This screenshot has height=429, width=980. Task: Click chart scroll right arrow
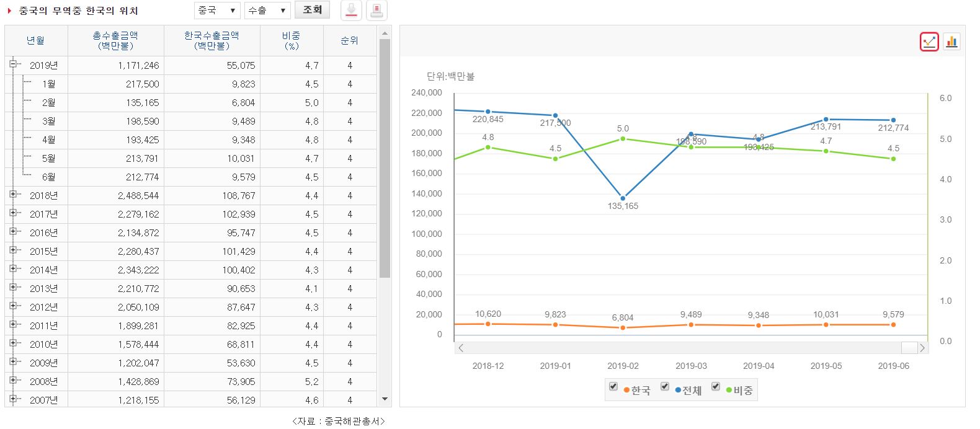click(x=922, y=348)
